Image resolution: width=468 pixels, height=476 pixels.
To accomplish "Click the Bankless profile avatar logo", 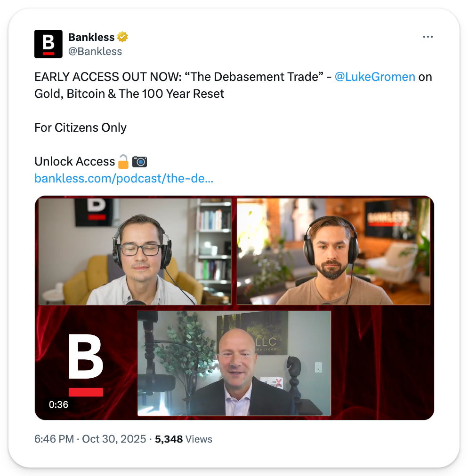I will tap(48, 44).
